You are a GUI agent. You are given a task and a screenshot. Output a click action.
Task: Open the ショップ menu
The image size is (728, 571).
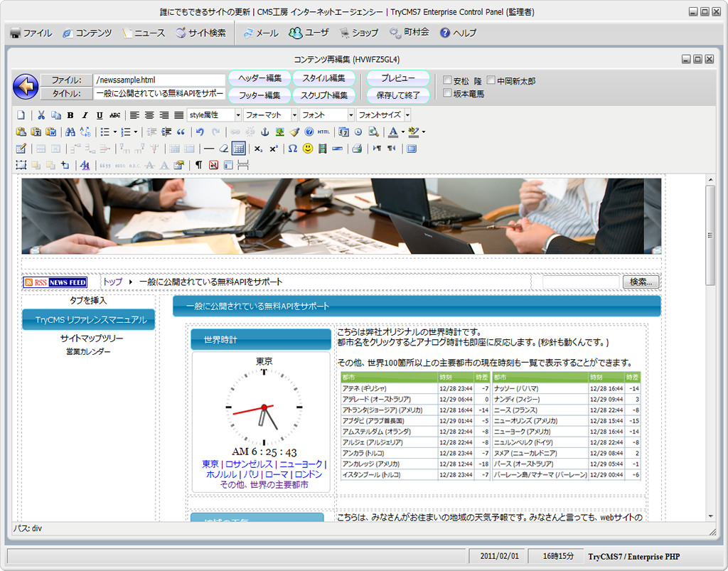359,33
